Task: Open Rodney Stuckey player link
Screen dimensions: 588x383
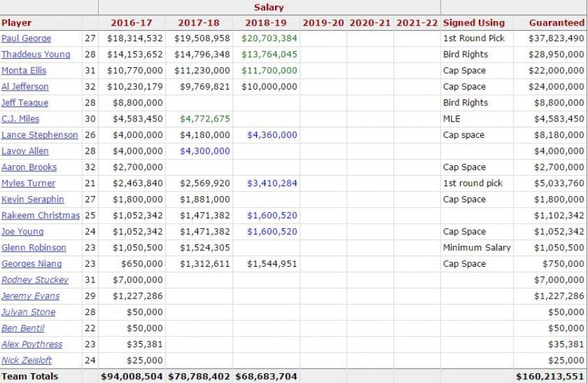Action: click(x=35, y=280)
